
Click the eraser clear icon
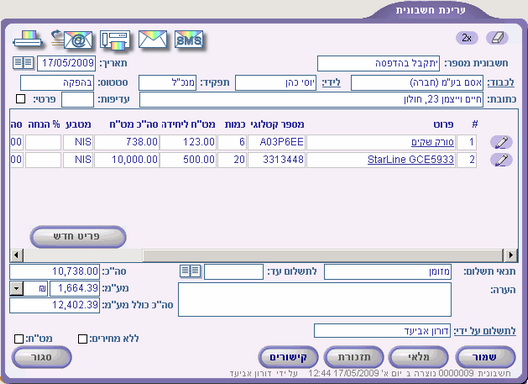(x=497, y=38)
